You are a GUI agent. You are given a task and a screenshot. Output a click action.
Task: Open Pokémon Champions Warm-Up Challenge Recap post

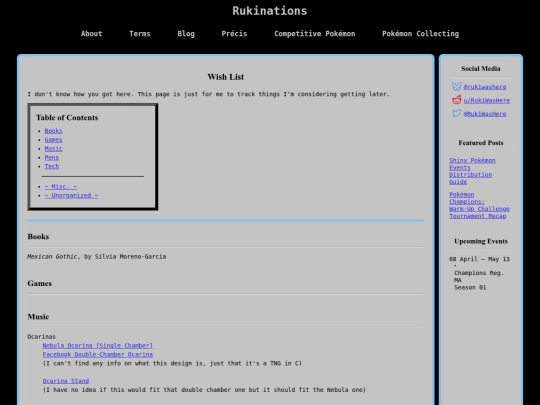[479, 205]
